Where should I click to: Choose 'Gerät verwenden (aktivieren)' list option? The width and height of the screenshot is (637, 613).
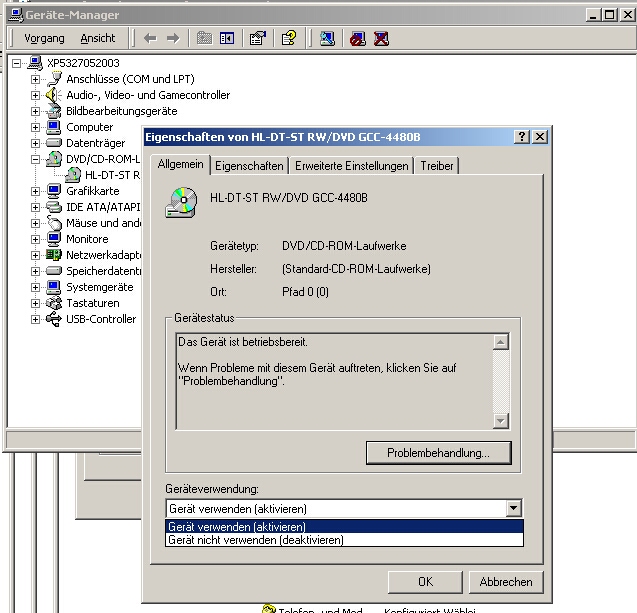coord(344,527)
